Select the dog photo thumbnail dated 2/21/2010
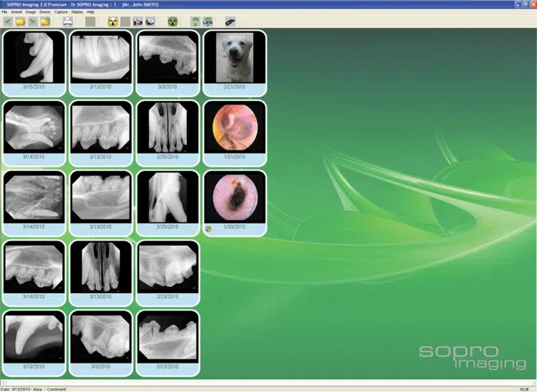Screen dimensions: 537x392 click(234, 57)
